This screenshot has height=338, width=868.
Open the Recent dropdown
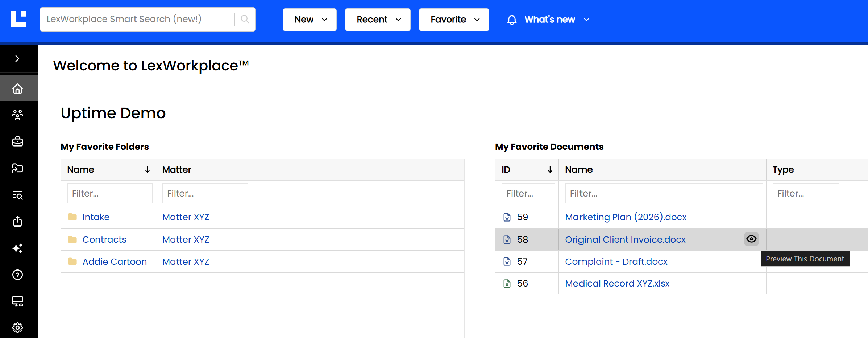coord(378,20)
